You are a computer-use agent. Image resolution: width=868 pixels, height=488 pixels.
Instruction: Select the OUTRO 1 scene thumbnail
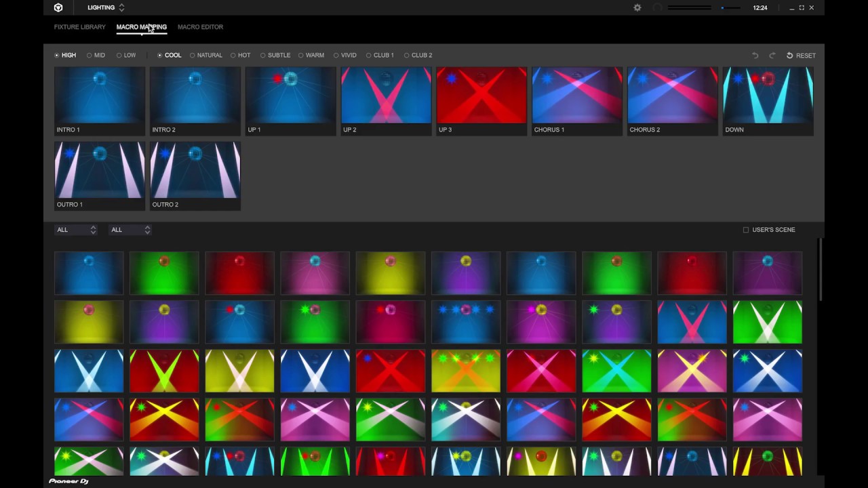(x=100, y=176)
